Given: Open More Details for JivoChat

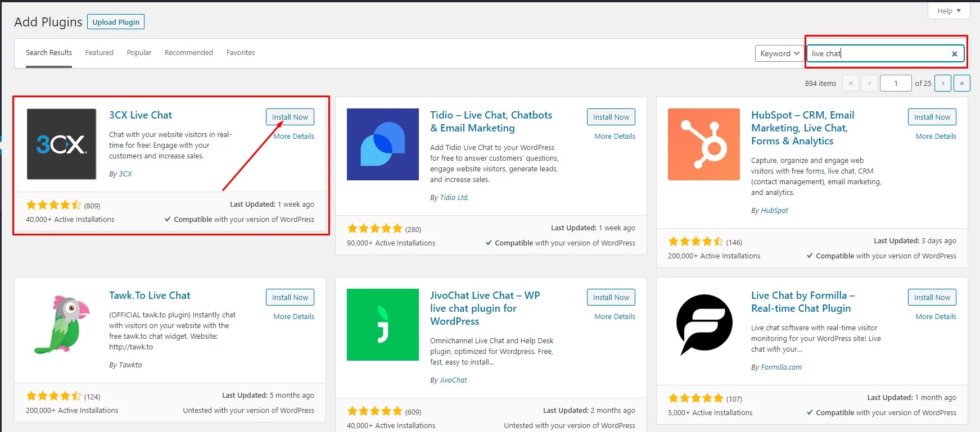Looking at the screenshot, I should [x=615, y=317].
